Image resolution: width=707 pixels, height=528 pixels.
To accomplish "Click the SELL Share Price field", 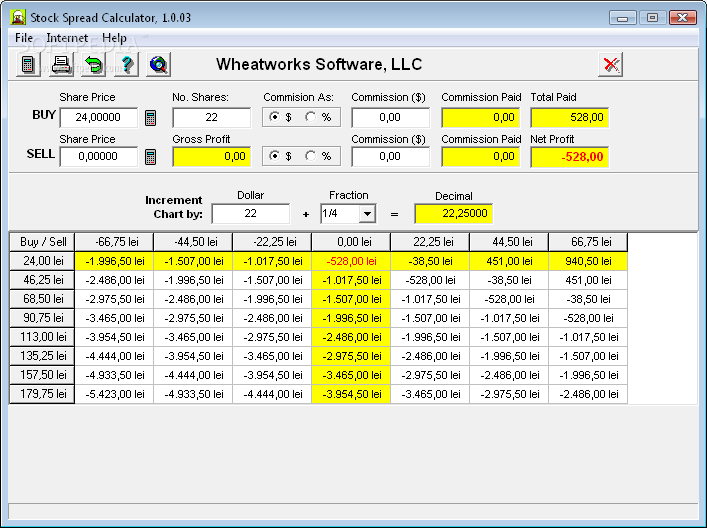I will pos(99,156).
